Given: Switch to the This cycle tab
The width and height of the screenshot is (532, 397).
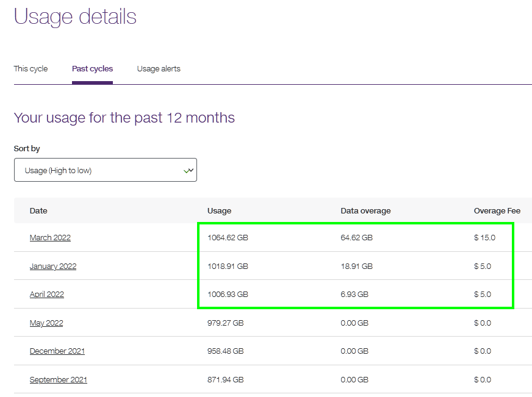Looking at the screenshot, I should click(31, 69).
